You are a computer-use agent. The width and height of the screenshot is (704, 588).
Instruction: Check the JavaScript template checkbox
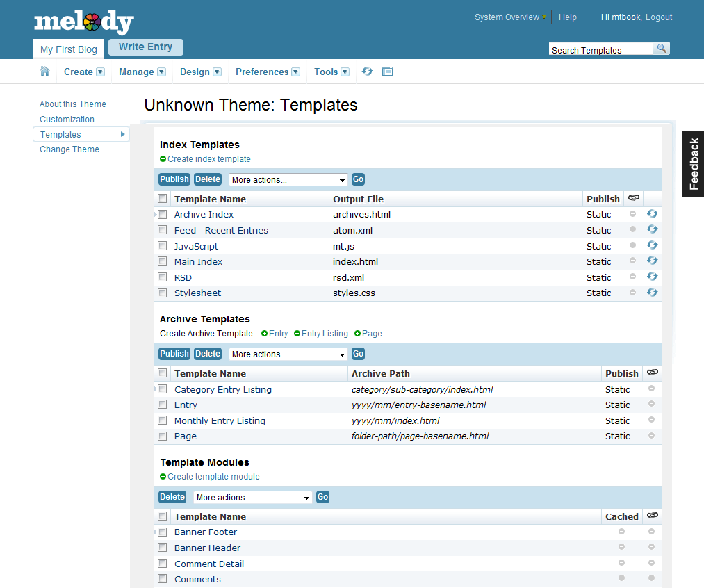coord(163,246)
